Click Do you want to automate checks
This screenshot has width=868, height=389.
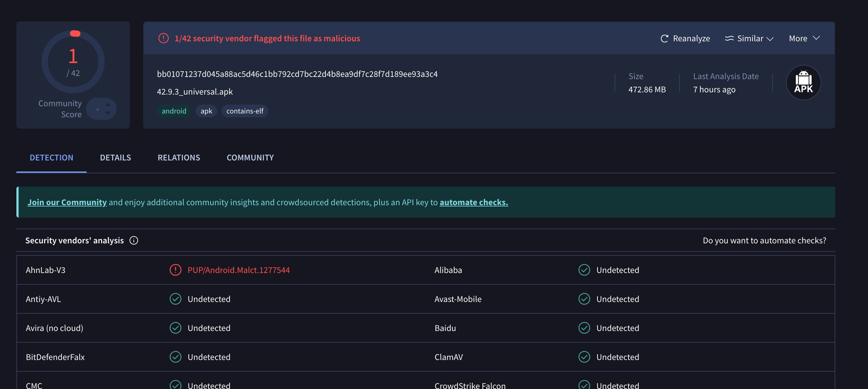pyautogui.click(x=764, y=240)
